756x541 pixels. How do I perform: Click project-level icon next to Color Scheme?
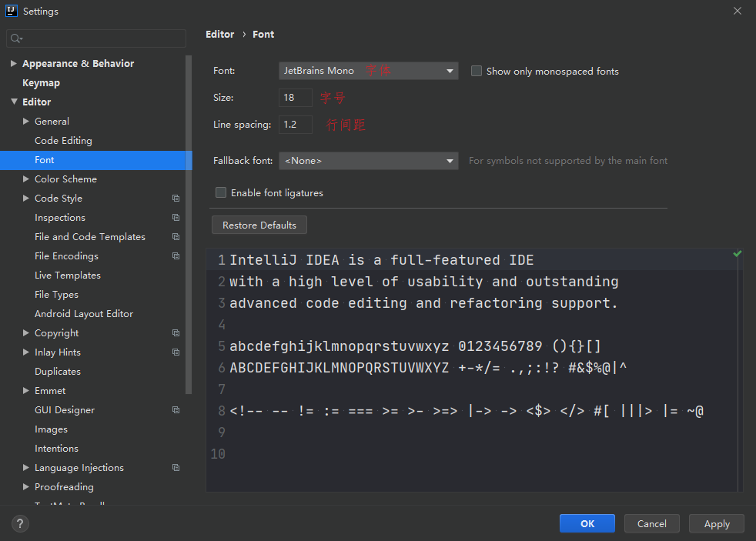click(176, 179)
